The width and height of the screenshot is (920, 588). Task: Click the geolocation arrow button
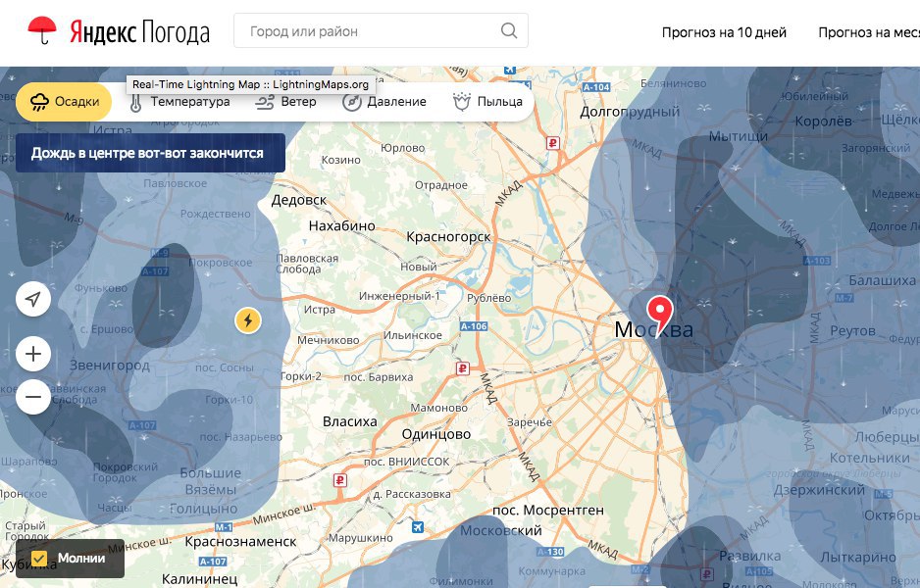[33, 299]
